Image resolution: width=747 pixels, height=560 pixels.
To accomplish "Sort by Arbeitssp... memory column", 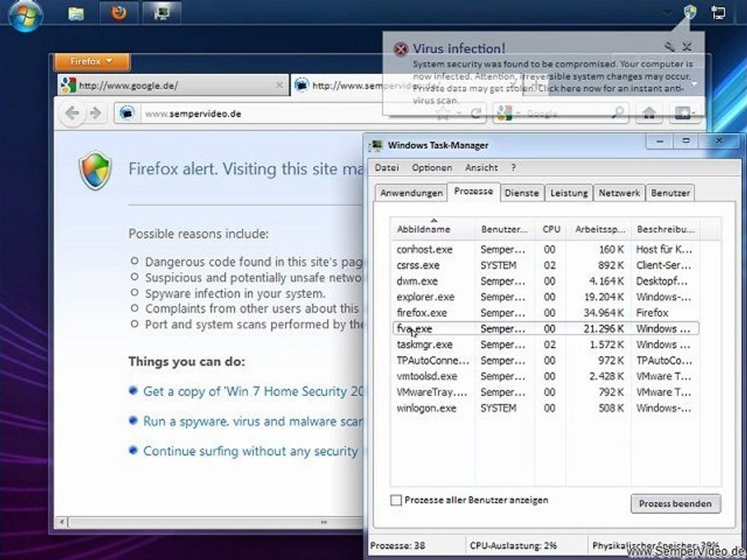I will click(599, 229).
